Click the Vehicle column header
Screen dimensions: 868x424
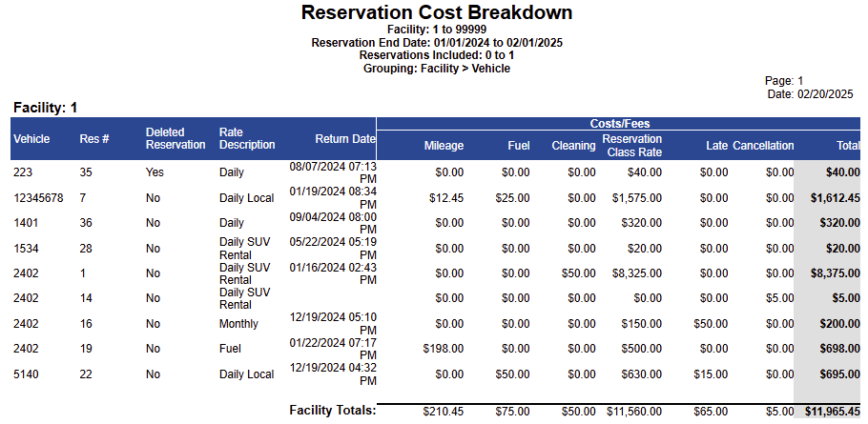click(31, 139)
